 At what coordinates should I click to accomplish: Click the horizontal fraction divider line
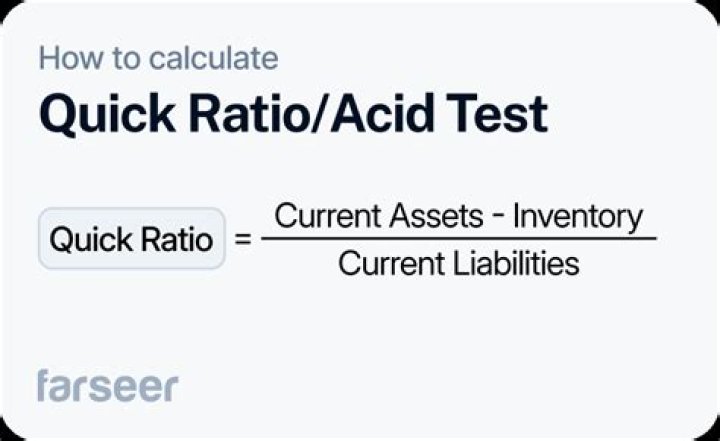458,239
